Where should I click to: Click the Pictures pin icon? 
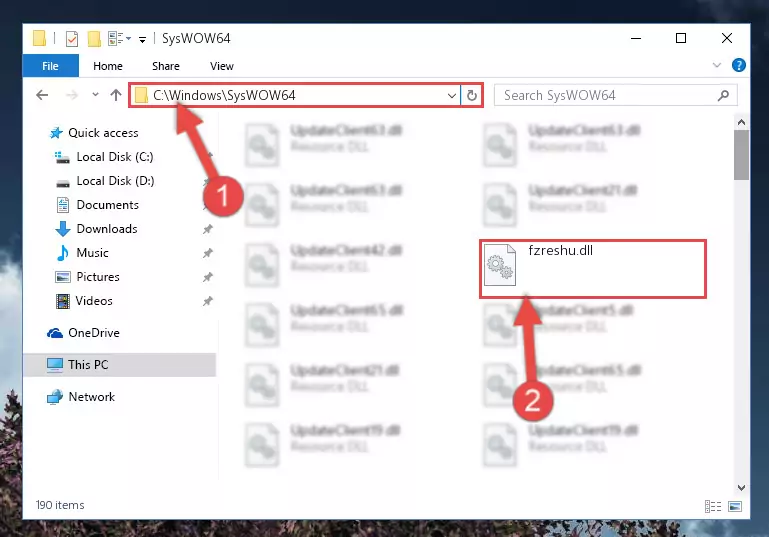pos(208,277)
